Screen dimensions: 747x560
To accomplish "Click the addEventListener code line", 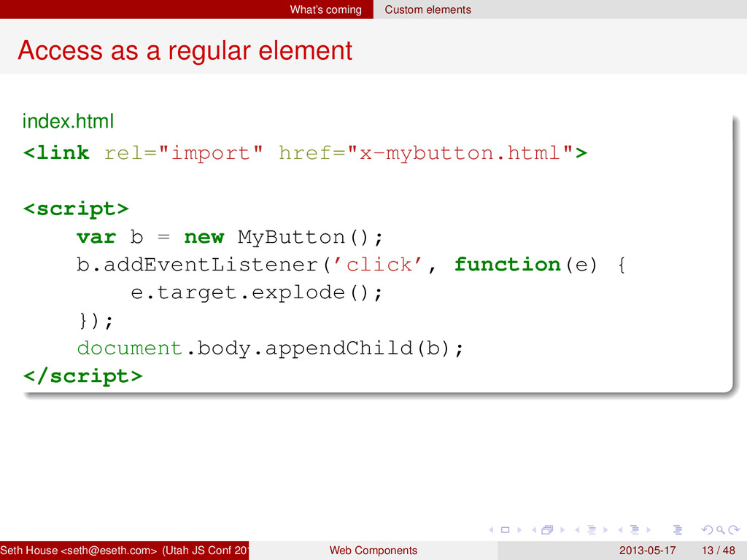I will pyautogui.click(x=351, y=265).
